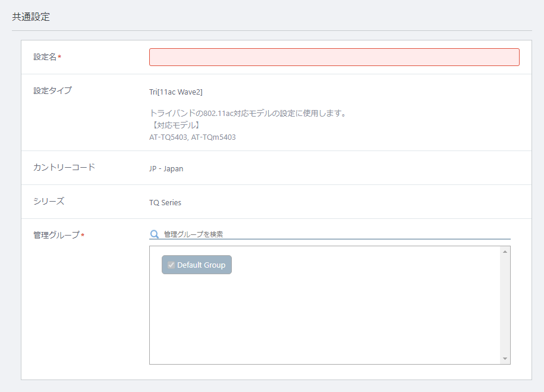Click the group list scroll-down arrow
Image resolution: width=544 pixels, height=392 pixels.
pyautogui.click(x=505, y=359)
